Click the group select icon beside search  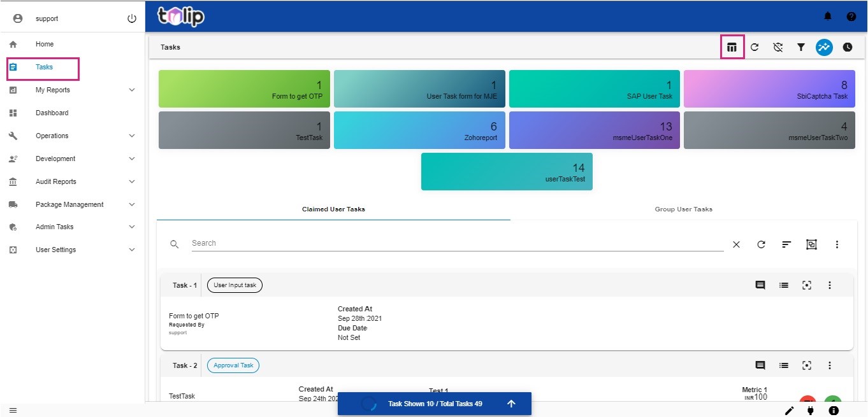point(811,244)
